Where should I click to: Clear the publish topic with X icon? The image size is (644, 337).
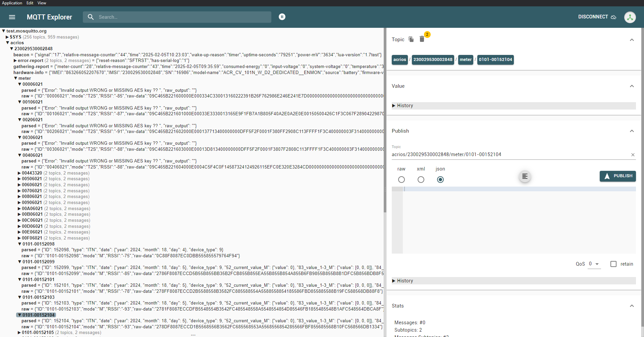coord(633,155)
